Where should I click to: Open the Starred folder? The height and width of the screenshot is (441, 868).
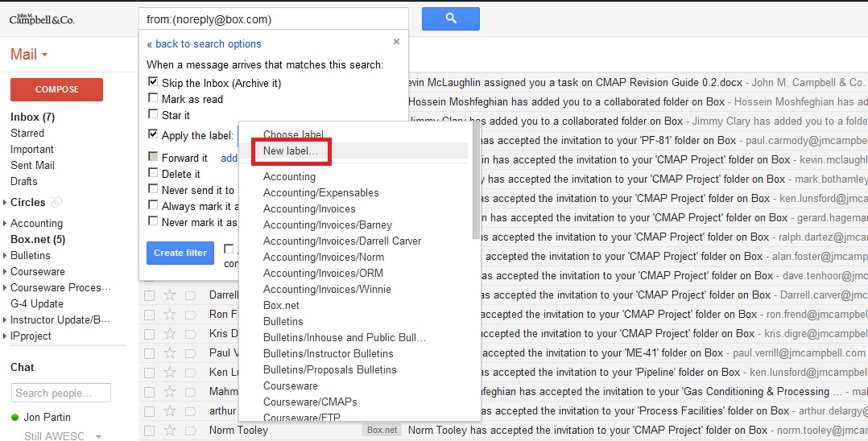pos(27,133)
